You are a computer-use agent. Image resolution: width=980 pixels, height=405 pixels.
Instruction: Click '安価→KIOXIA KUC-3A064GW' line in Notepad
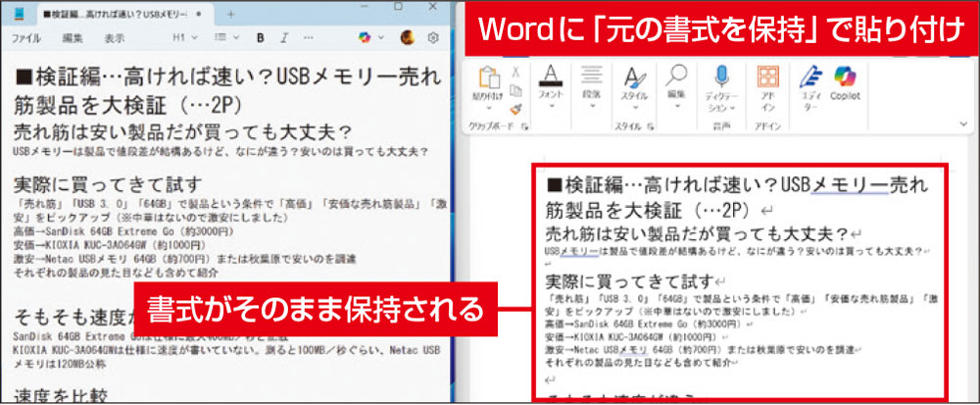coord(110,244)
